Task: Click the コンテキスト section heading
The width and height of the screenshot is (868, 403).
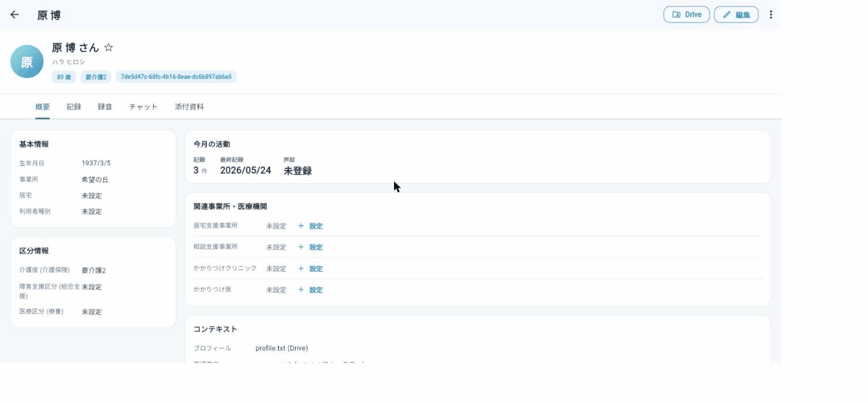Action: coord(215,329)
